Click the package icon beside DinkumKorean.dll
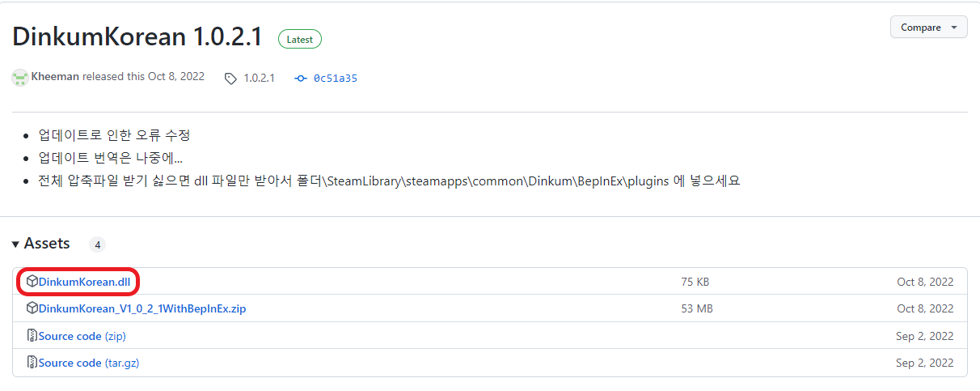The image size is (980, 391). click(x=32, y=282)
